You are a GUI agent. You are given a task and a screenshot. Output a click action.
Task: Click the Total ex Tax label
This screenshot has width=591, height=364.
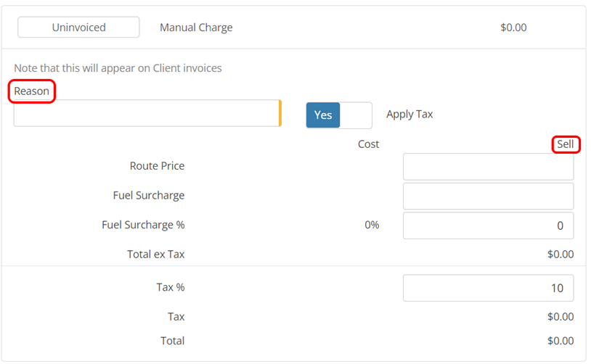point(155,255)
